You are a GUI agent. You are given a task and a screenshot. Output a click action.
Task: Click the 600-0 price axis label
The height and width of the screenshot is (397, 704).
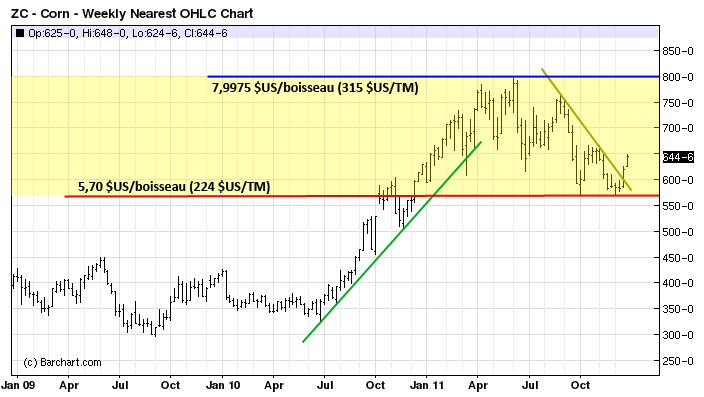pos(678,180)
